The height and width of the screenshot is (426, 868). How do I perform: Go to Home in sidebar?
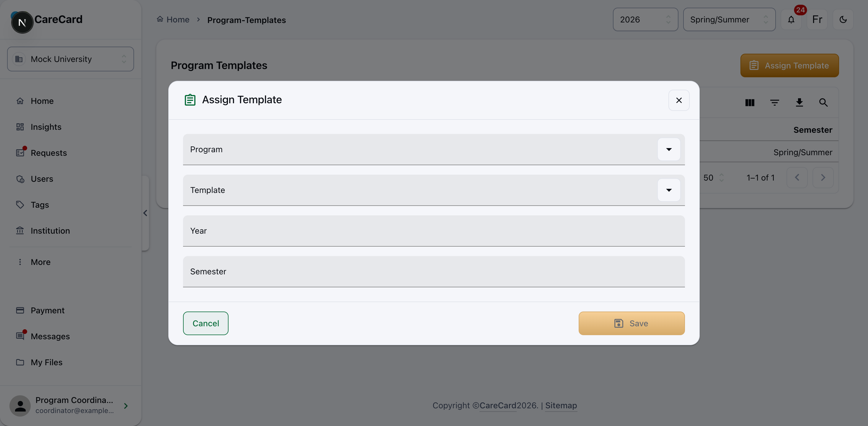[71, 101]
